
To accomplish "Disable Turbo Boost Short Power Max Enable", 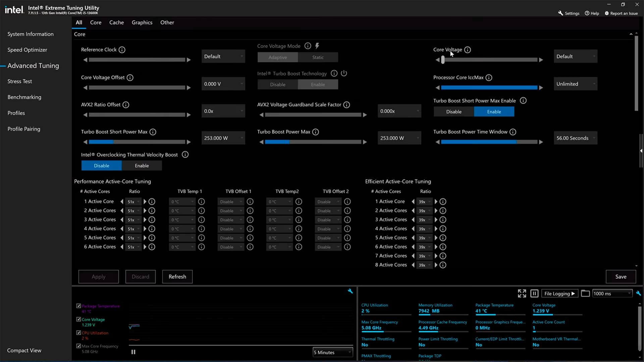I will pos(453,112).
